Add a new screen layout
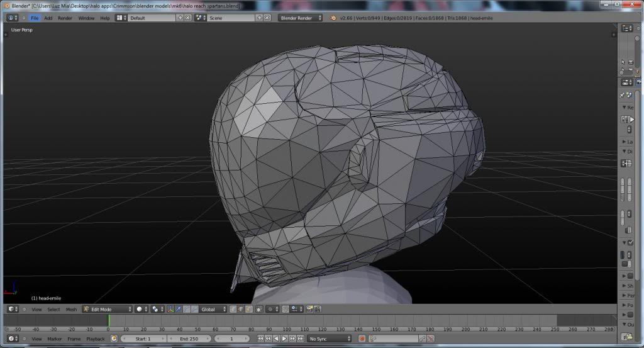The image size is (644, 348). tap(180, 18)
